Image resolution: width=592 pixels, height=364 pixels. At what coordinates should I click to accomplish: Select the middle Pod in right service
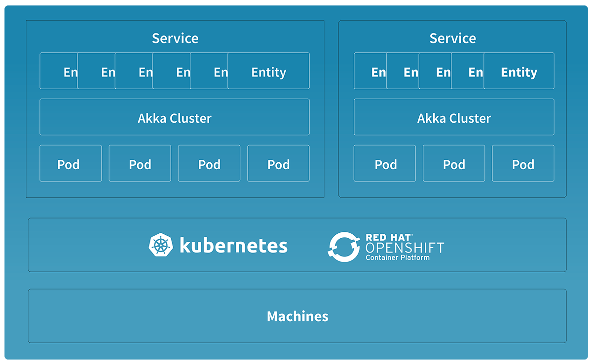[x=454, y=163]
